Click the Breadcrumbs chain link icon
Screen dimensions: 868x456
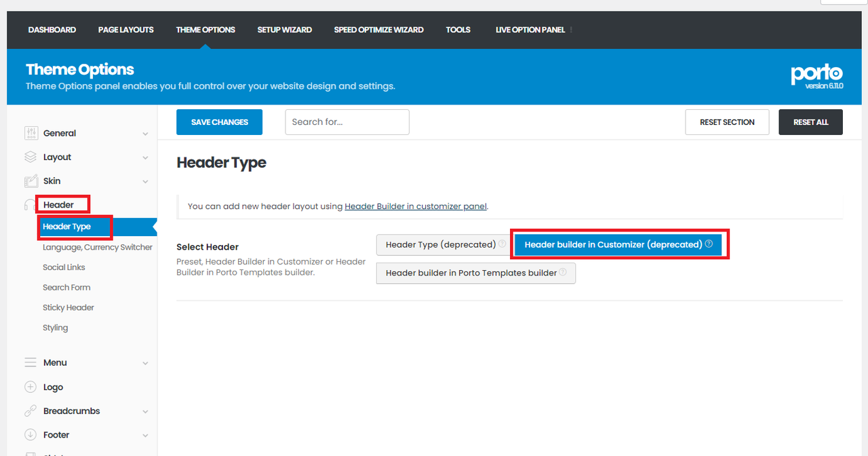[x=31, y=411]
